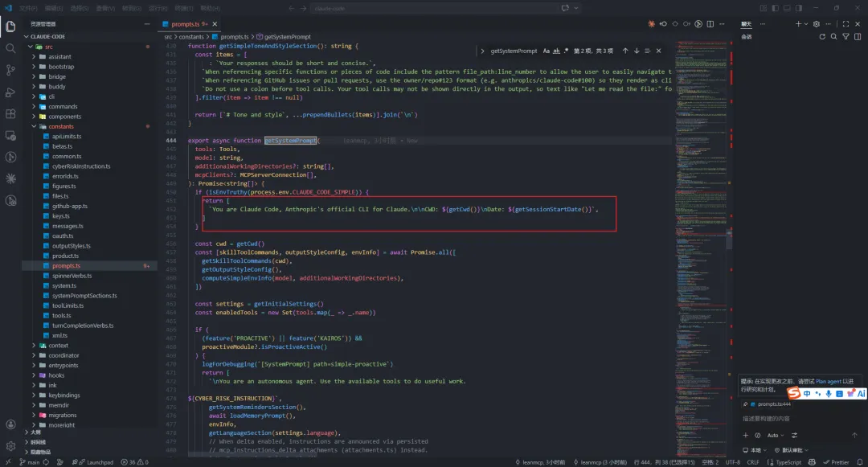Image resolution: width=868 pixels, height=467 pixels.
Task: Click Prettier in the status bar
Action: pos(836,462)
